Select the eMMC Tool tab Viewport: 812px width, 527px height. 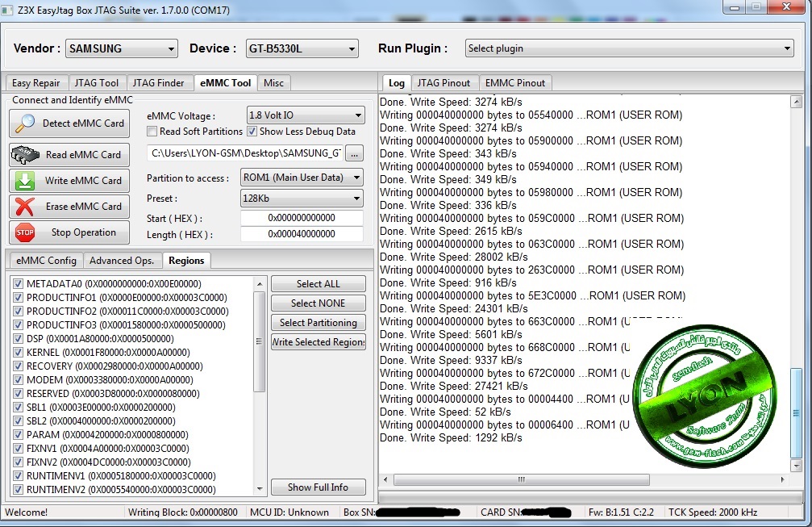click(225, 82)
